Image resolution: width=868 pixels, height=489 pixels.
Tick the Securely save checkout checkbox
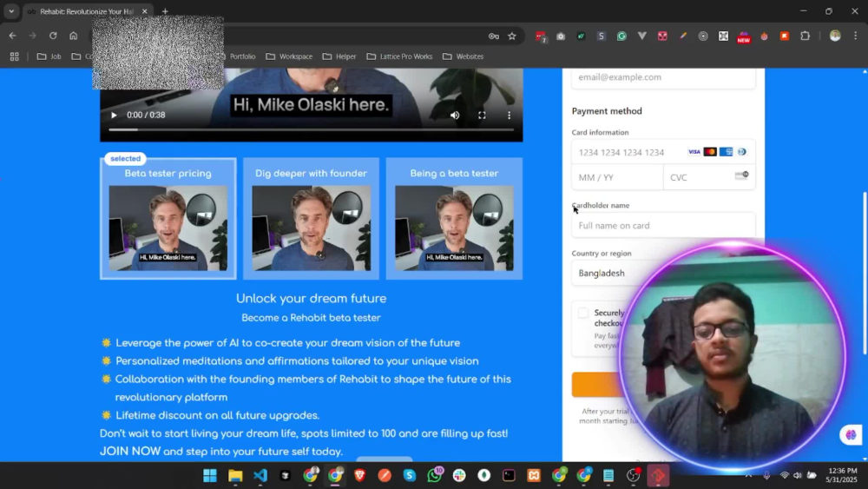(x=582, y=313)
